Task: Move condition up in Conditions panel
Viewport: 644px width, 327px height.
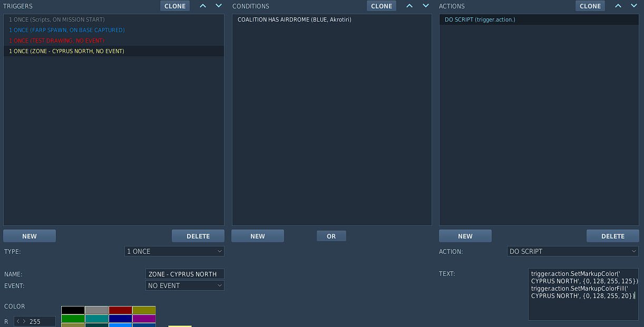Action: click(x=409, y=6)
